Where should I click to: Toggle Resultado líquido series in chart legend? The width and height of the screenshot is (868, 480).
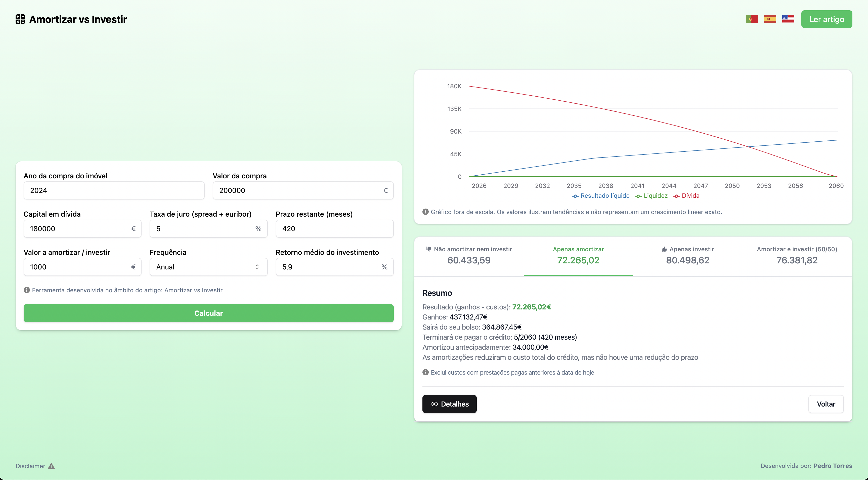[x=600, y=196]
